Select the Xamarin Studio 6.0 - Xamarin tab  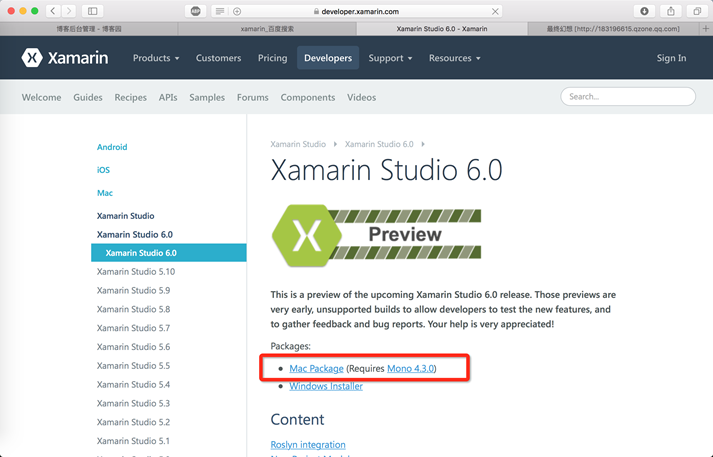tap(442, 29)
